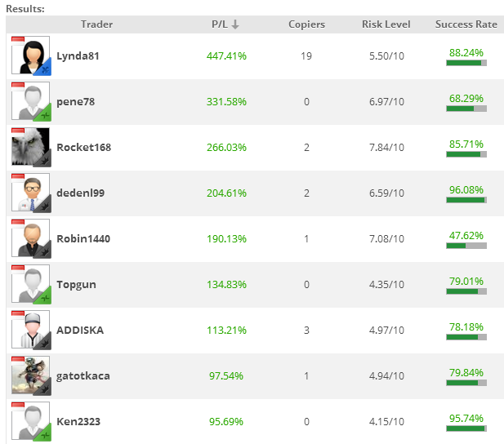
Task: Select Topgun's default avatar
Action: click(31, 285)
